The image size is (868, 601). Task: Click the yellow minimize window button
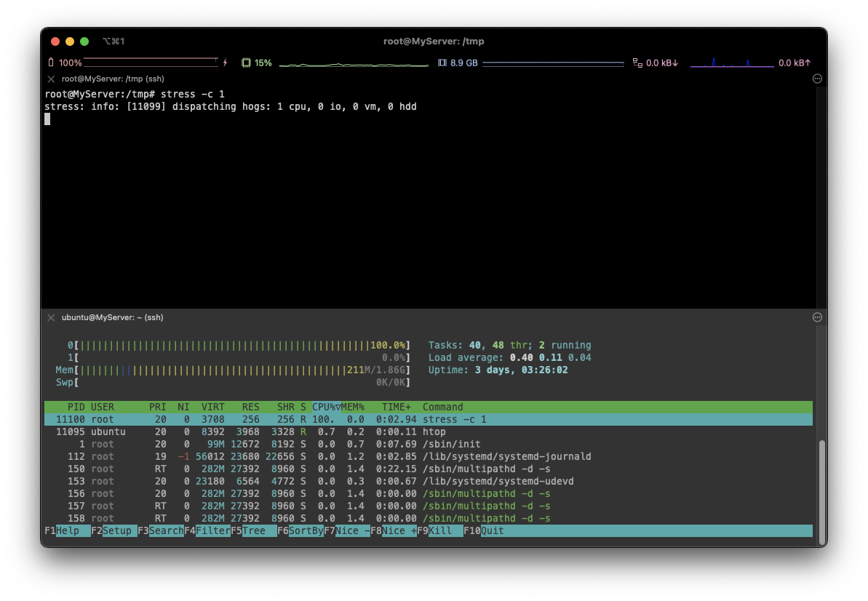(x=70, y=41)
